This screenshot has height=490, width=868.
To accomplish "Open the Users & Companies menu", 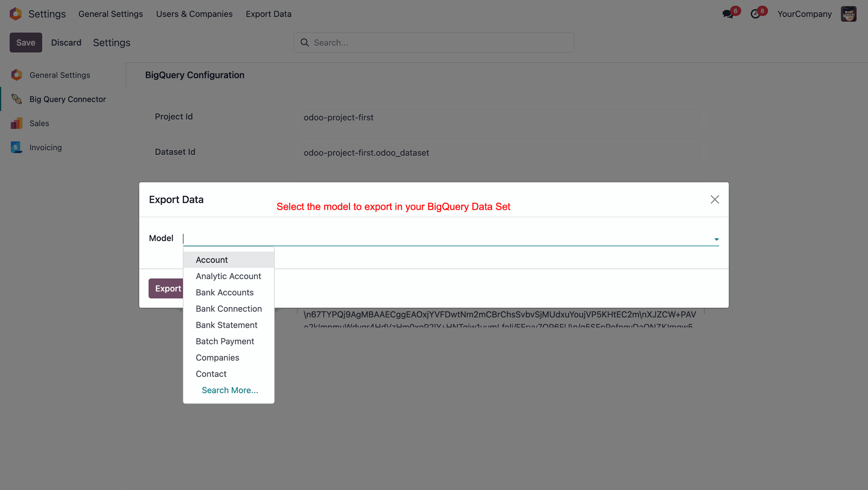I will coord(194,14).
